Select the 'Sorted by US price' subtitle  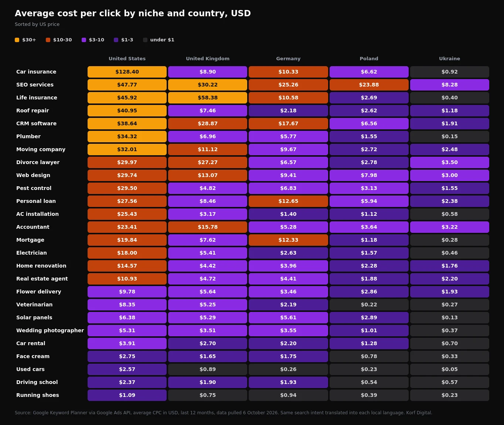37,24
